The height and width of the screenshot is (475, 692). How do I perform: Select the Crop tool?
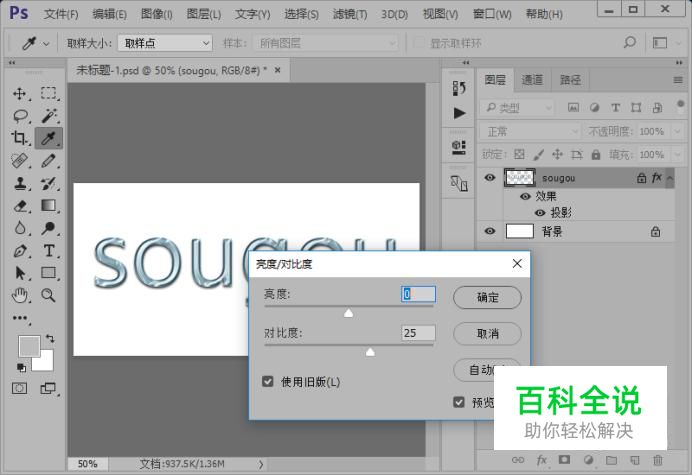[x=19, y=138]
